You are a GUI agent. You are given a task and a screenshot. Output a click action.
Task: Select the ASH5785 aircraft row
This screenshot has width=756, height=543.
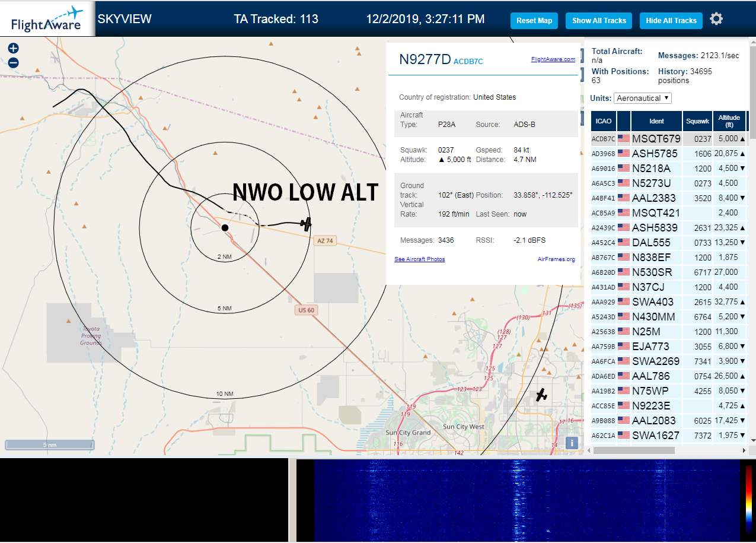tap(669, 154)
